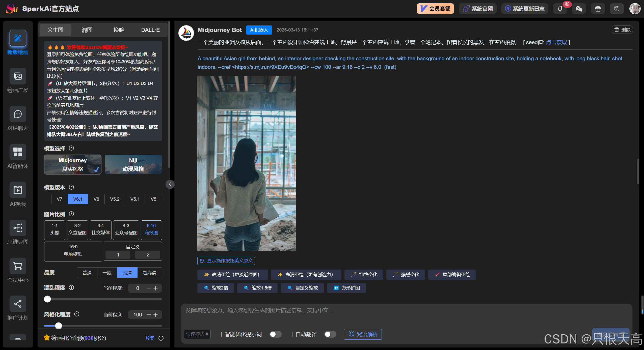Open 思维导图 mind map sidebar icon
Image resolution: width=644 pixels, height=350 pixels.
tap(18, 228)
